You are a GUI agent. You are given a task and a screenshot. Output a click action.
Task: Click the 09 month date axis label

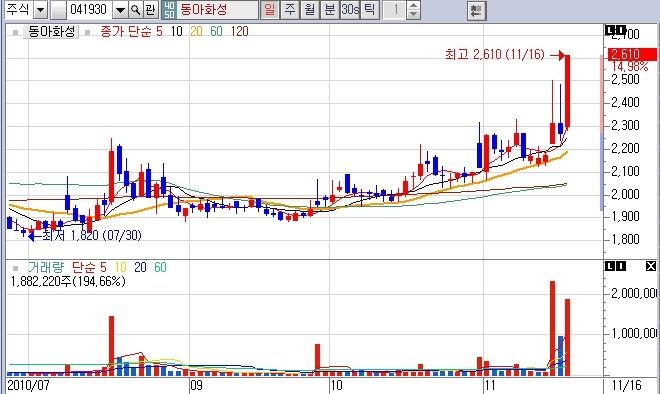point(197,385)
